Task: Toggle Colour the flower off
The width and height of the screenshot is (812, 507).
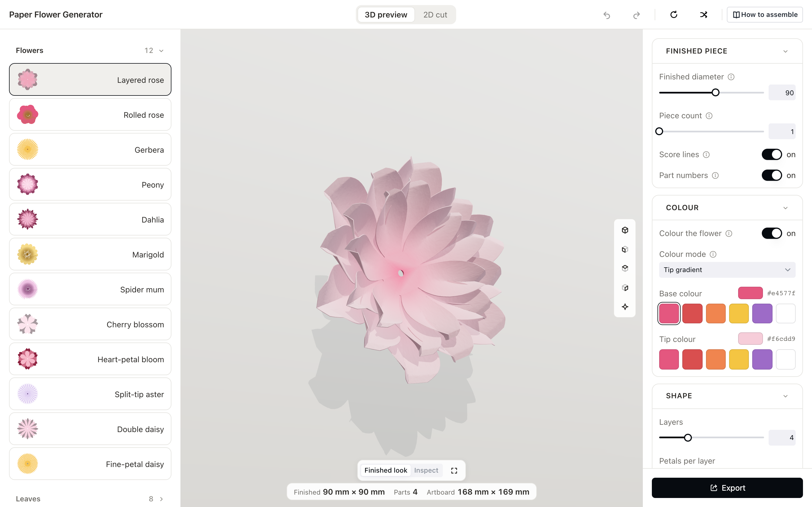Action: [x=771, y=233]
